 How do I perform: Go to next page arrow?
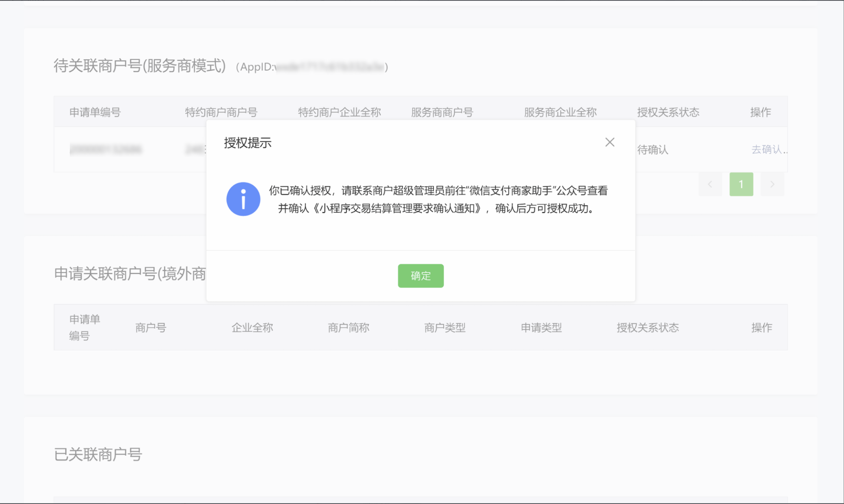[772, 184]
